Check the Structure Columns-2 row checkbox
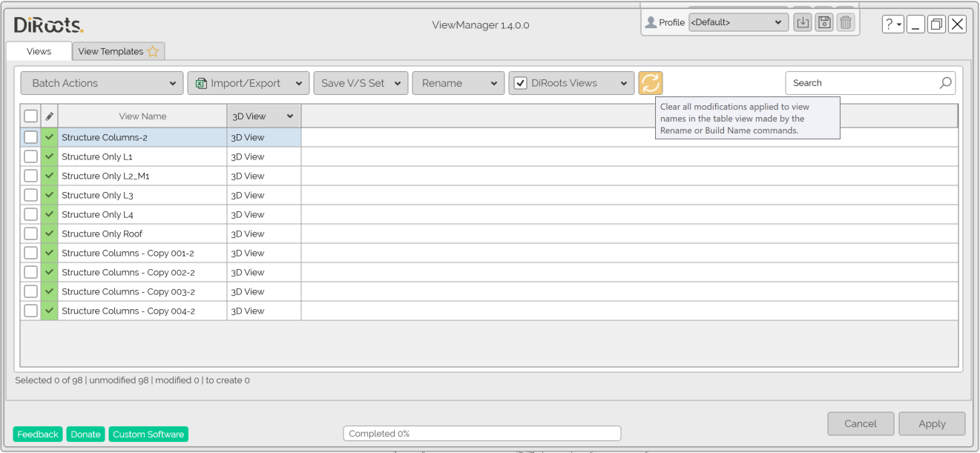 point(30,137)
